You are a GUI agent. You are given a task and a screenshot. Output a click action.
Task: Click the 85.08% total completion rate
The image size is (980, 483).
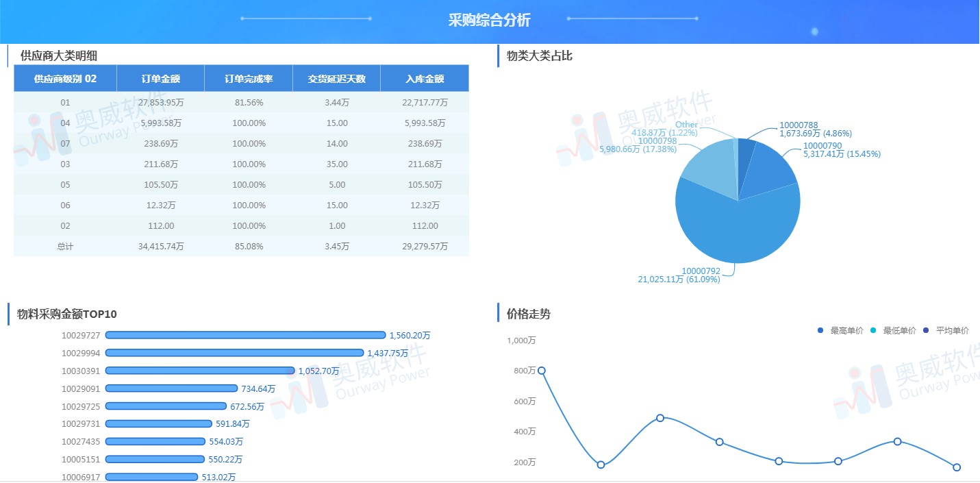click(249, 247)
